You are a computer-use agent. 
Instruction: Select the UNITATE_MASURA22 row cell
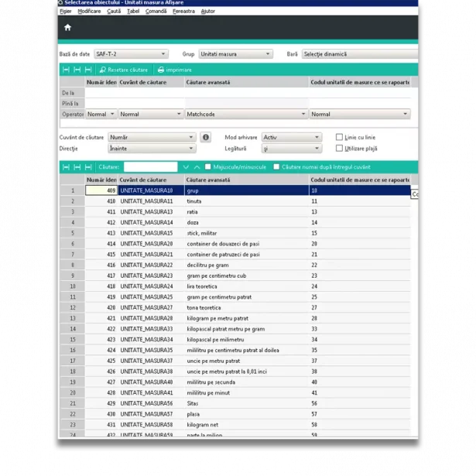coord(150,265)
